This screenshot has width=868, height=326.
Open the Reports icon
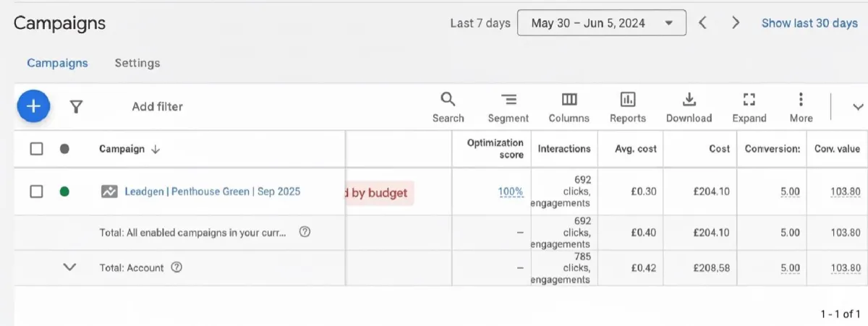coord(627,106)
